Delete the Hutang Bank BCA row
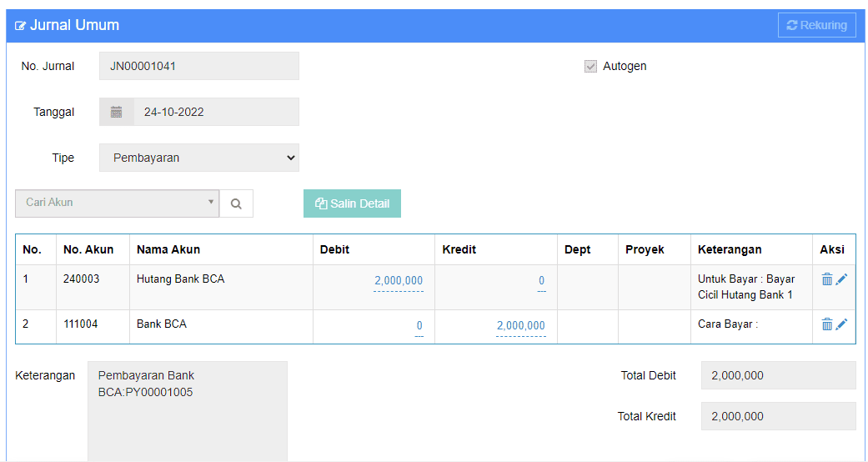Image resolution: width=868 pixels, height=462 pixels. pos(827,279)
